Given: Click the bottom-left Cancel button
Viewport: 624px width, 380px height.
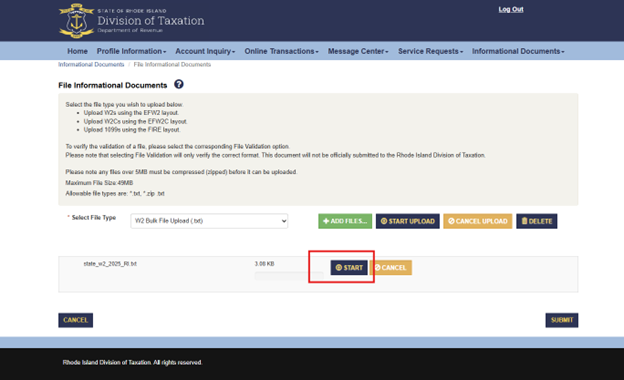Looking at the screenshot, I should pos(76,320).
